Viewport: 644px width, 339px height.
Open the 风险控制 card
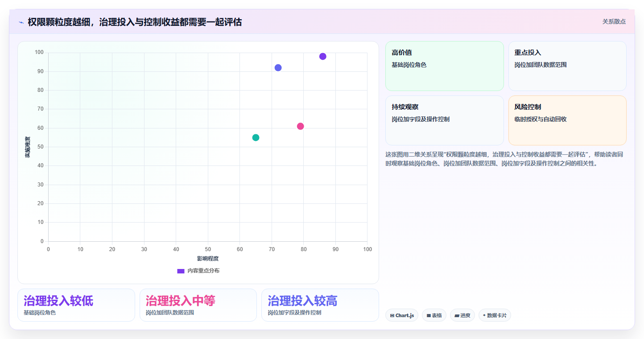pyautogui.click(x=567, y=120)
